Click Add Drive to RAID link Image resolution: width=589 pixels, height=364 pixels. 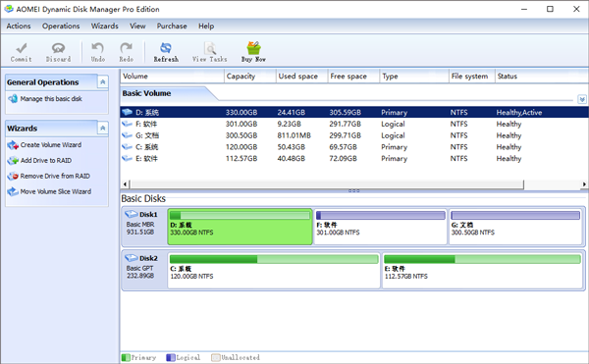coord(46,161)
